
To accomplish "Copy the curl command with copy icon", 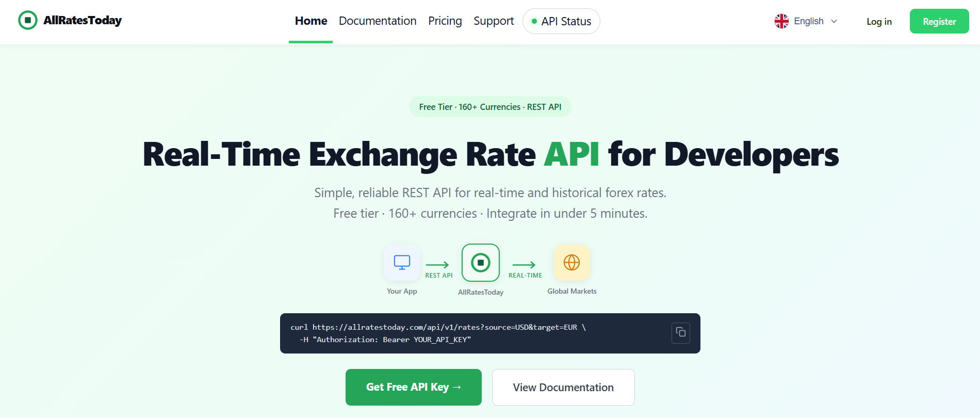I will pyautogui.click(x=681, y=332).
